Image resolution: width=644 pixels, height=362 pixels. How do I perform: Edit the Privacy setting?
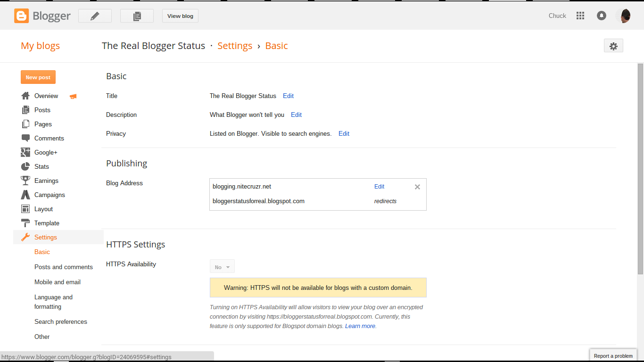point(344,133)
